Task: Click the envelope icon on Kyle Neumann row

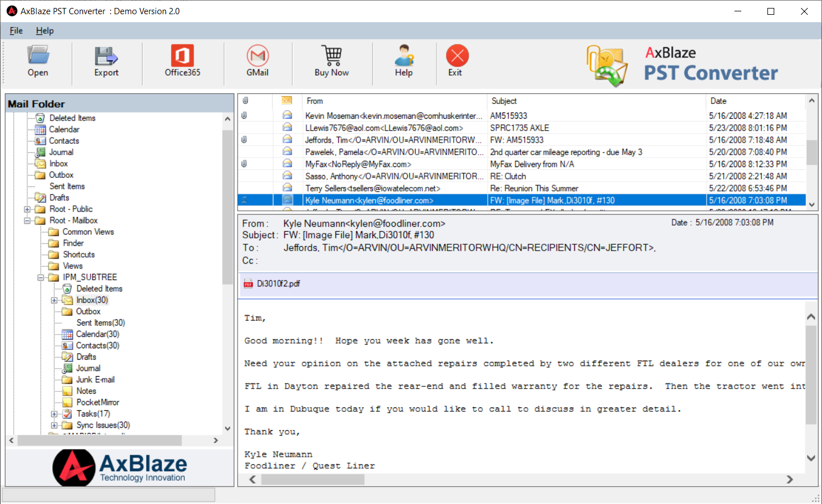Action: pyautogui.click(x=288, y=200)
